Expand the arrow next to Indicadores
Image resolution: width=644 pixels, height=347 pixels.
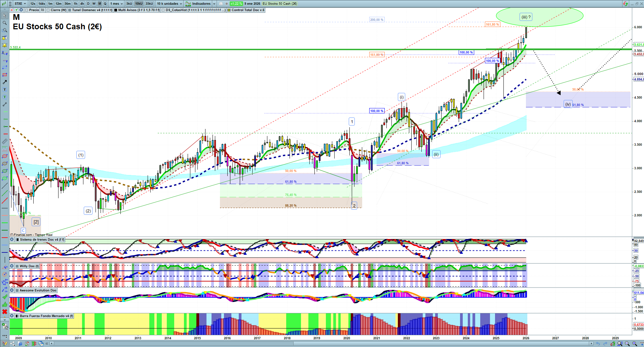214,4
